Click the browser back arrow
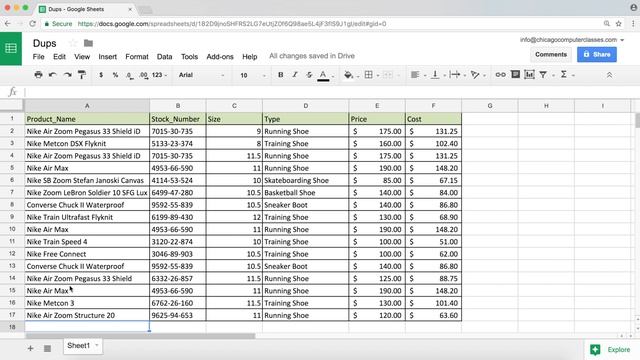This screenshot has height=360, width=640. pos(8,24)
